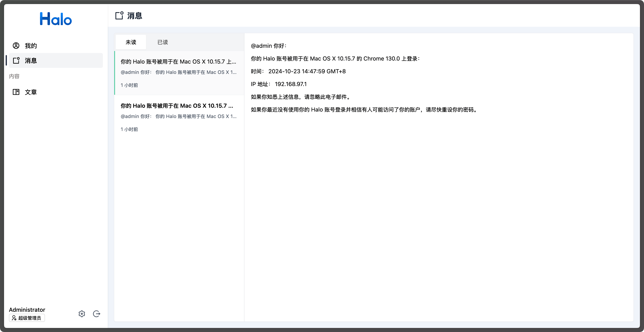Screen dimensions: 644x332
Task: Click the article icon next to 文章
Action: [16, 92]
